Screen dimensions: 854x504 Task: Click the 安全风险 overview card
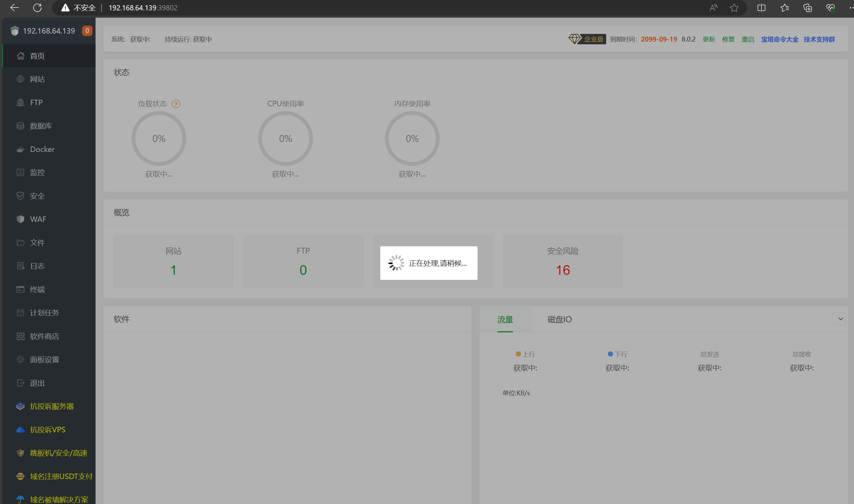pyautogui.click(x=563, y=262)
